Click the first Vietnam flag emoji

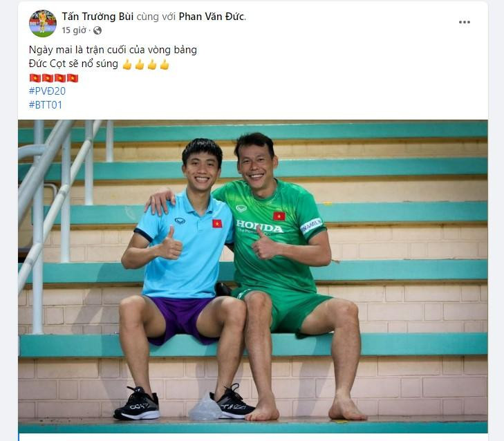pyautogui.click(x=35, y=78)
